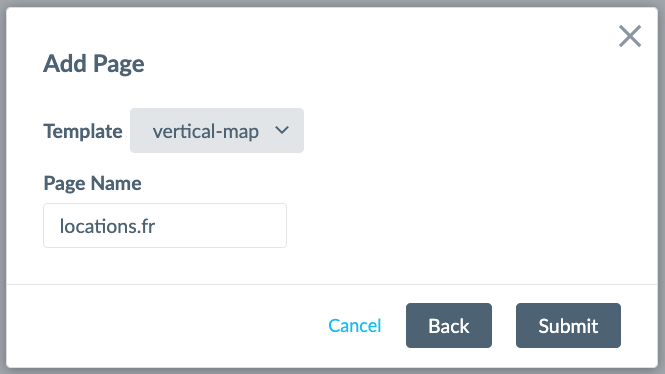This screenshot has width=665, height=374.
Task: Confirm with the dark Submit button
Action: click(x=568, y=326)
